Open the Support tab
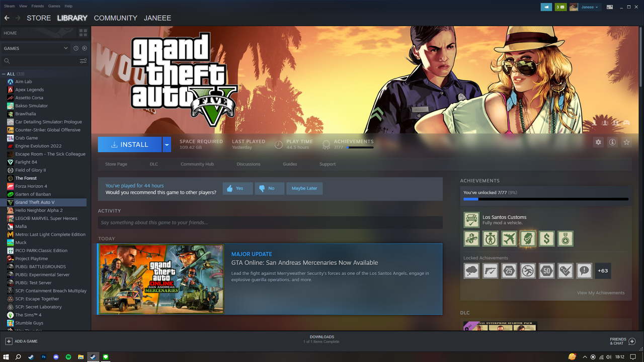The height and width of the screenshot is (362, 644). pos(328,164)
